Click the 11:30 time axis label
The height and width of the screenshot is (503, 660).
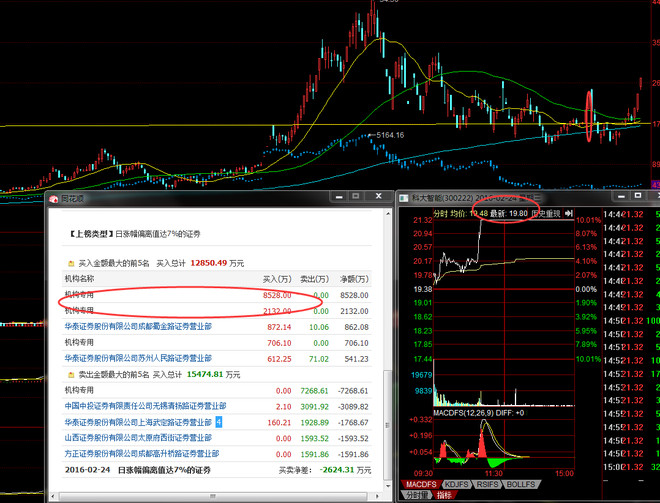pos(494,474)
